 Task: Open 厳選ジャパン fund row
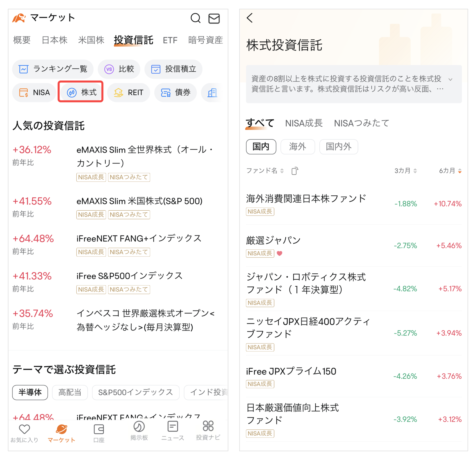[354, 246]
